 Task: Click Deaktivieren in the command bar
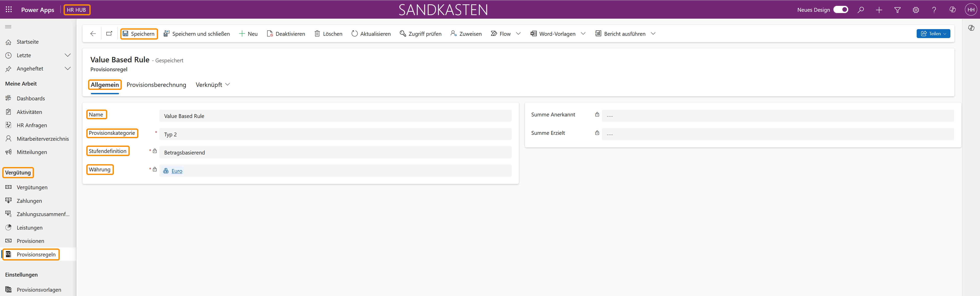pos(286,34)
